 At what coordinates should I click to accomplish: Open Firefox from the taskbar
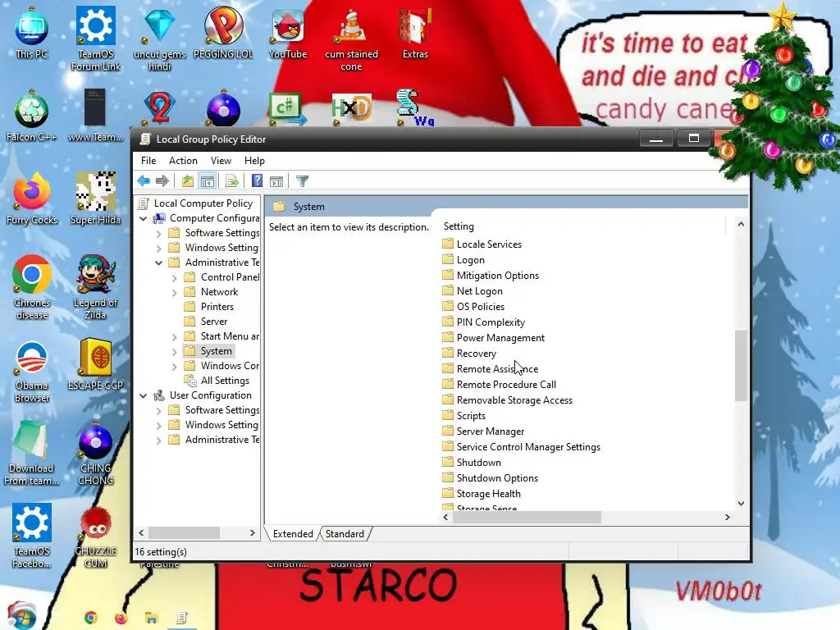[121, 618]
